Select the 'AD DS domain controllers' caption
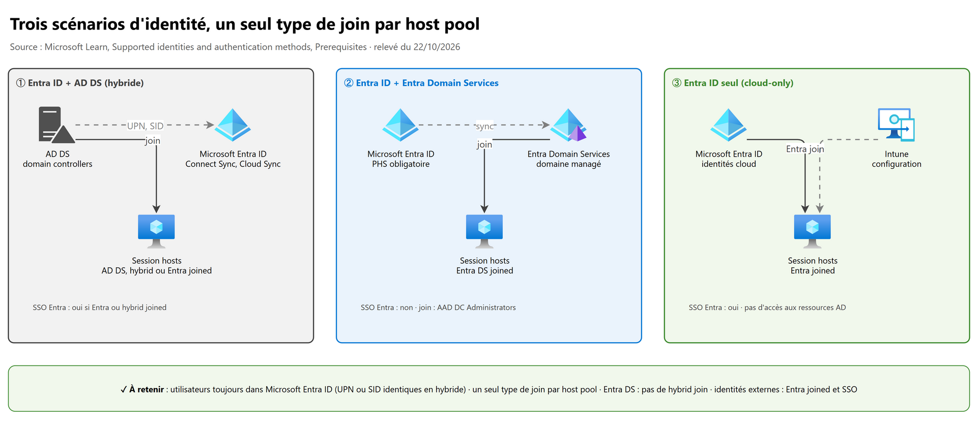The width and height of the screenshot is (980, 421). [x=57, y=159]
